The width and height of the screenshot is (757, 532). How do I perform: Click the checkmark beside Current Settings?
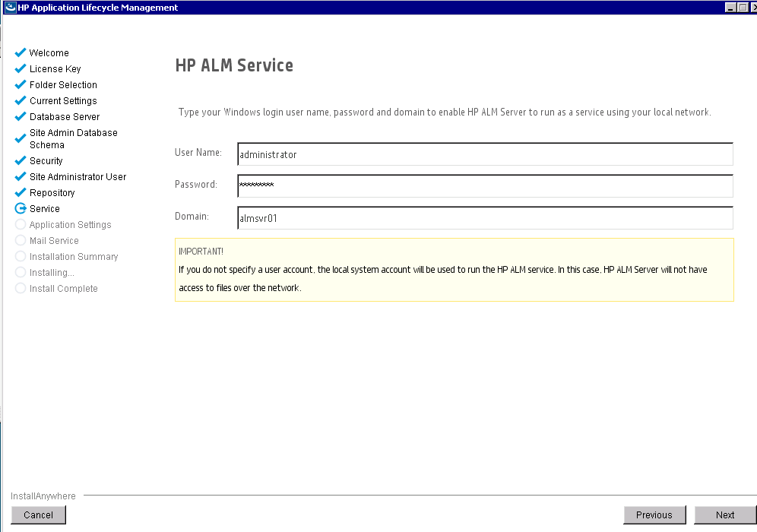click(x=21, y=100)
